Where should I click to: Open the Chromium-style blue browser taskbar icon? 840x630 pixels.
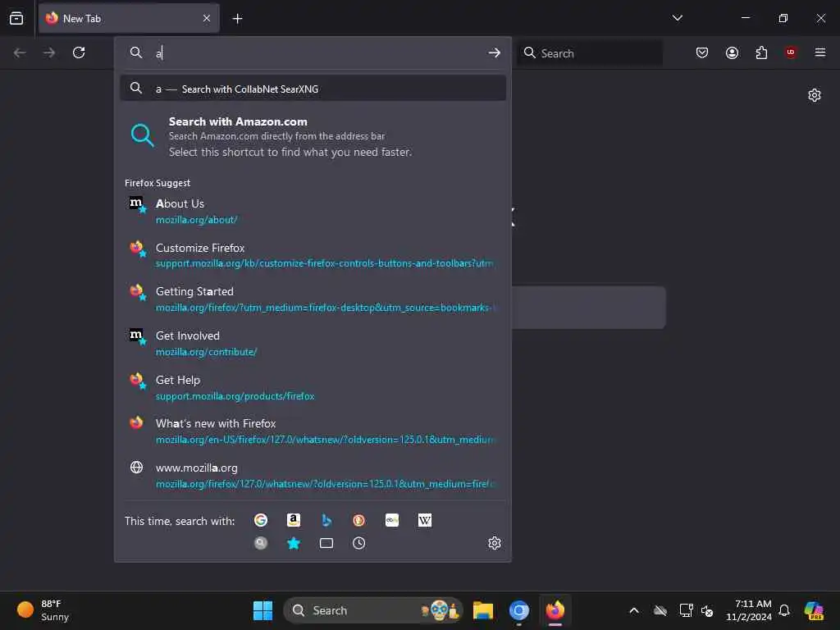pos(519,610)
